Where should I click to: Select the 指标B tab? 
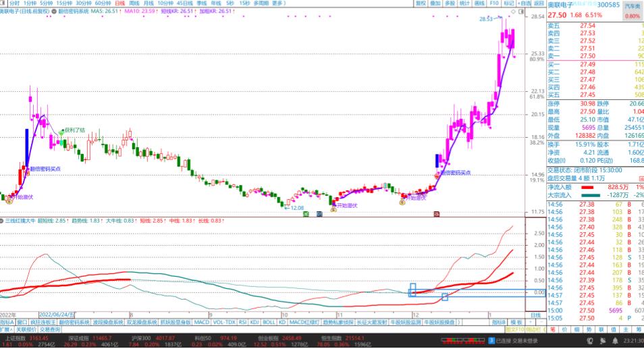point(499,322)
